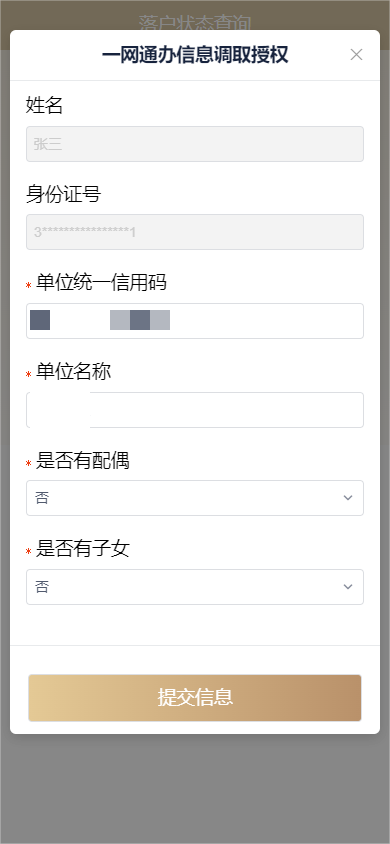Click the 是否有配偶 label
Screen dimensions: 390x844
point(82,460)
